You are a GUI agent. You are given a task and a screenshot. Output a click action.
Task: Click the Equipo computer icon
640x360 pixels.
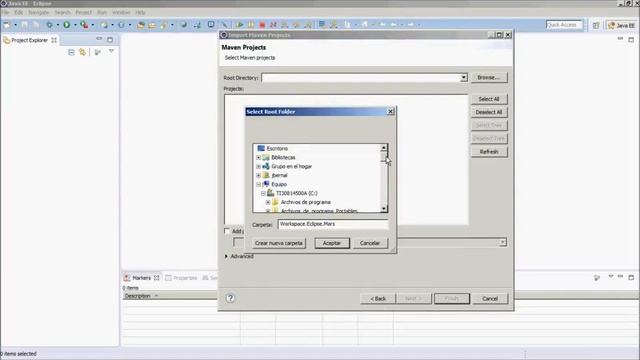266,184
